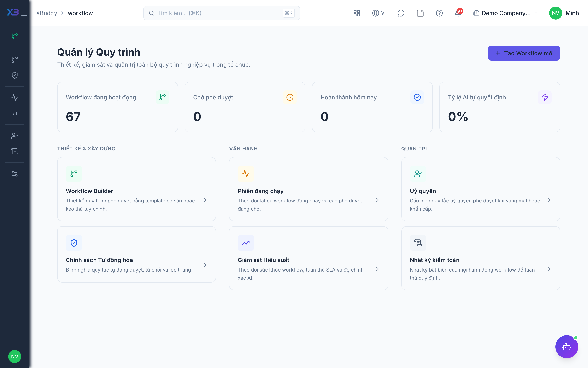Open the X3 logo home
This screenshot has width=588, height=368.
[12, 12]
